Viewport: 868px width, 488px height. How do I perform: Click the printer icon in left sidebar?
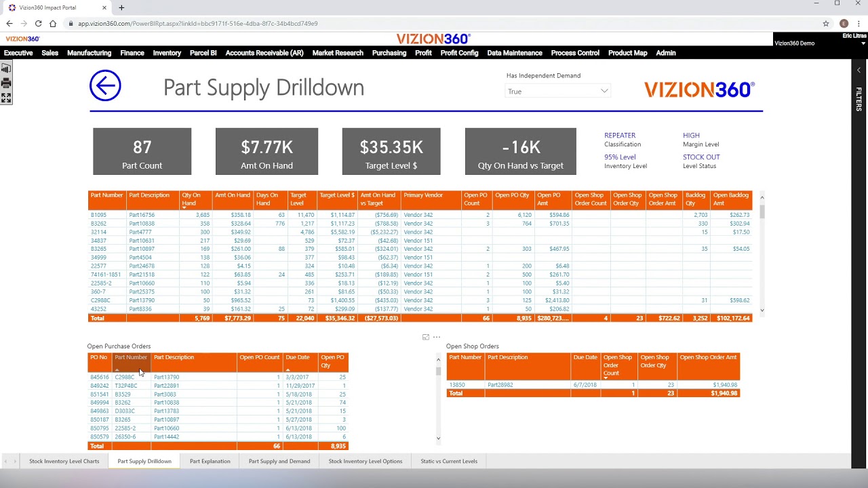[x=6, y=83]
